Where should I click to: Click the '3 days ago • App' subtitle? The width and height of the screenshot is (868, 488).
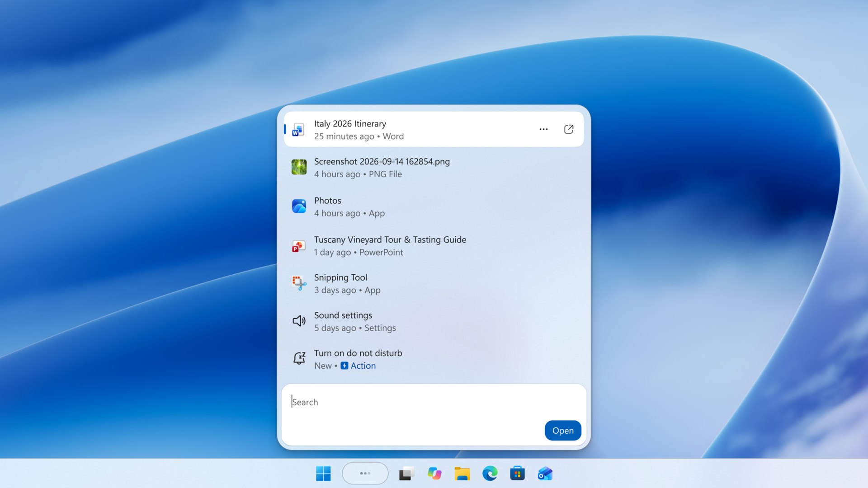347,290
